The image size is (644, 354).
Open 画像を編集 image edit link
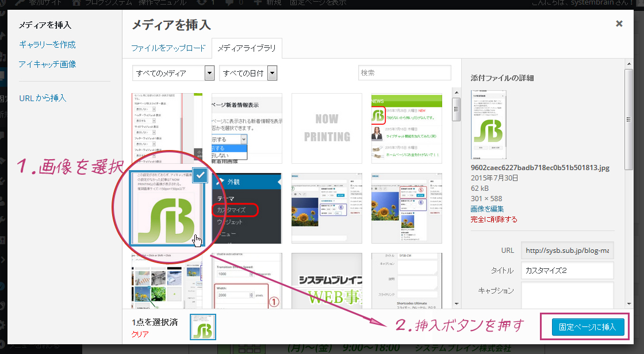tap(487, 209)
